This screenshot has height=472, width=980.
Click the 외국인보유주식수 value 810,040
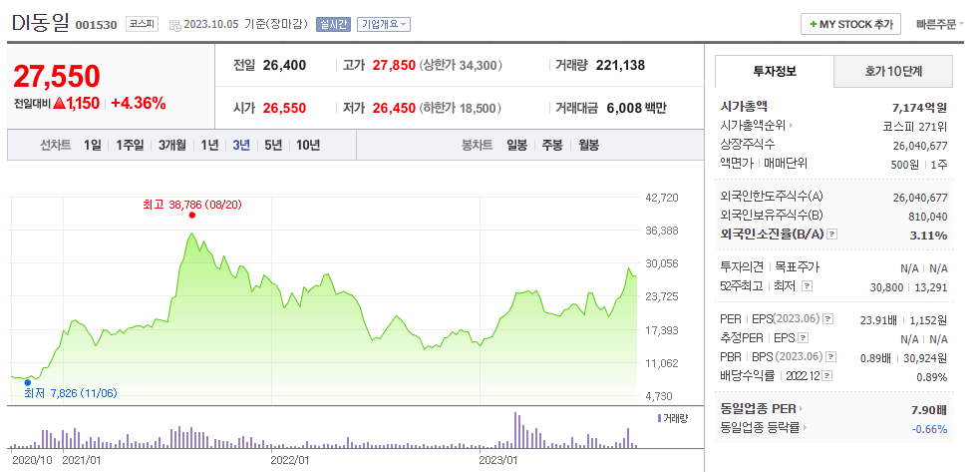click(x=927, y=217)
